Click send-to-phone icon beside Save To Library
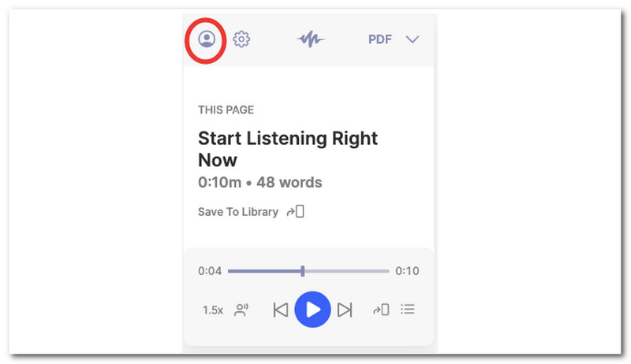The width and height of the screenshot is (631, 364). [295, 211]
